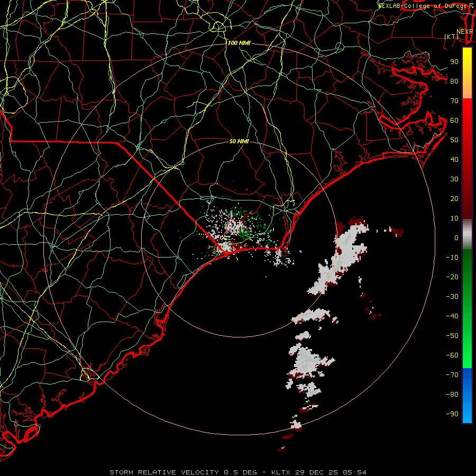476x476 pixels.
Task: Click the 90 value on the velocity scale
Action: (x=454, y=62)
